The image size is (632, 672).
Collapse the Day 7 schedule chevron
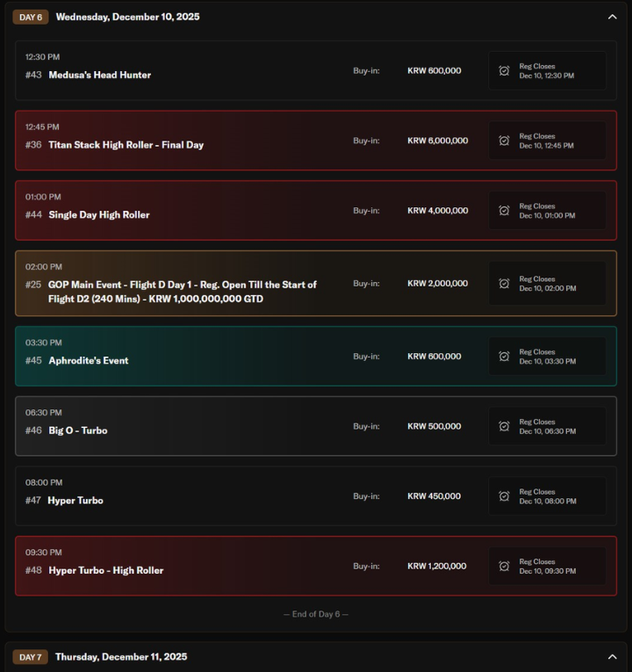pos(612,656)
